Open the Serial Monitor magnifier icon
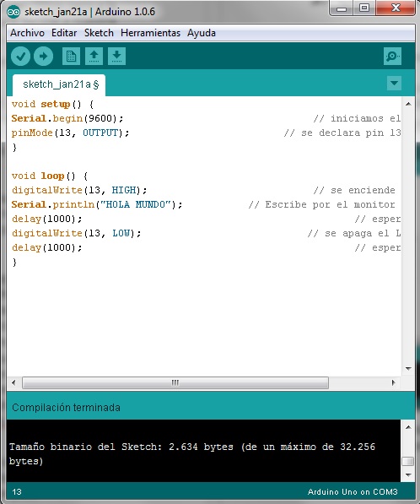This screenshot has height=504, width=420. click(x=392, y=57)
